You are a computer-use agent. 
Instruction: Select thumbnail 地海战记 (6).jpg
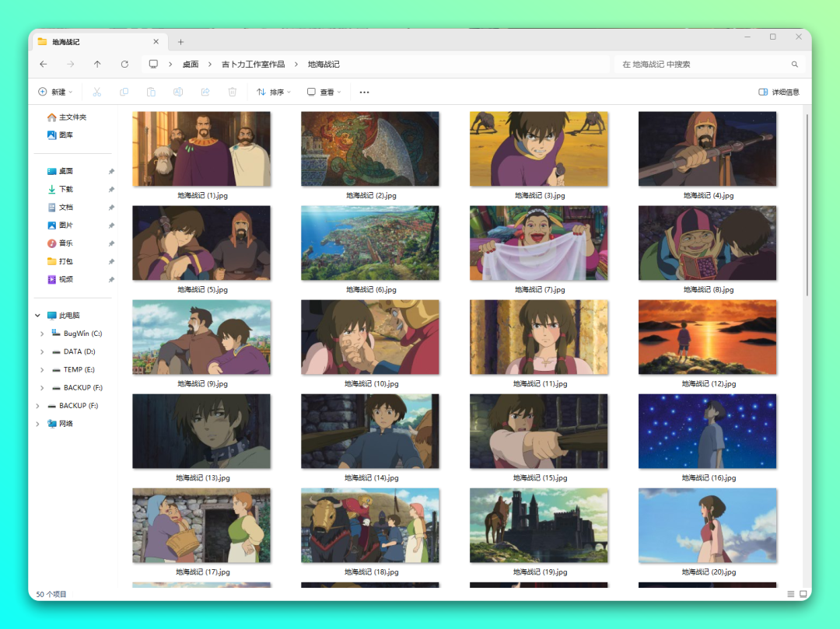point(370,243)
